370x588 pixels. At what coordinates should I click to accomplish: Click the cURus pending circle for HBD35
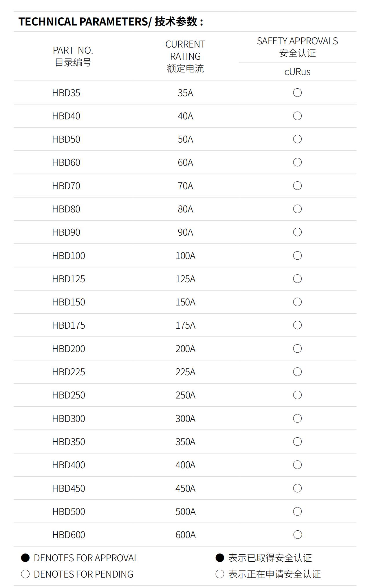click(x=297, y=93)
